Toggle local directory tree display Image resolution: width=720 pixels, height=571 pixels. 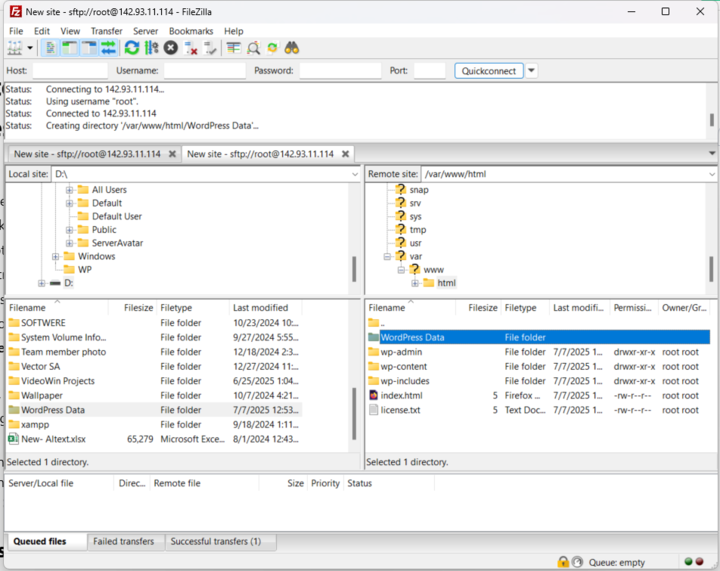(69, 48)
